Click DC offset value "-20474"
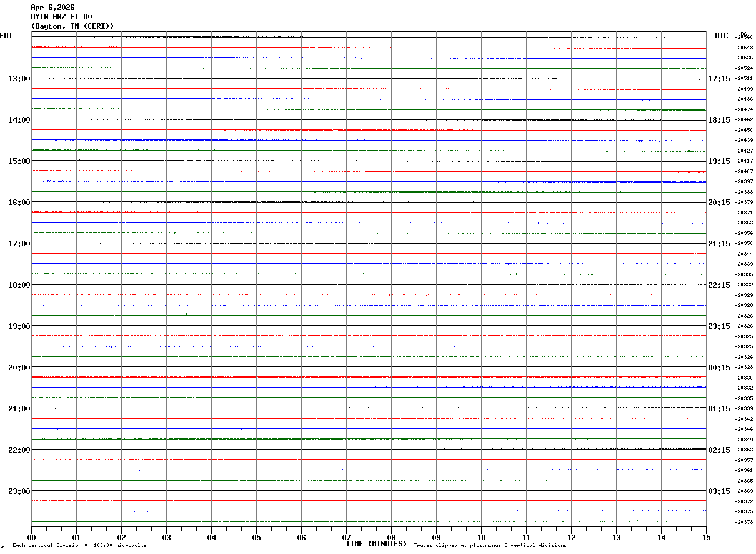756x554 pixels. click(x=744, y=109)
